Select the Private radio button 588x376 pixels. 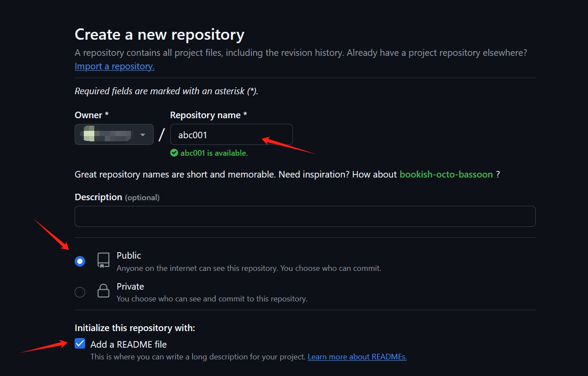80,292
